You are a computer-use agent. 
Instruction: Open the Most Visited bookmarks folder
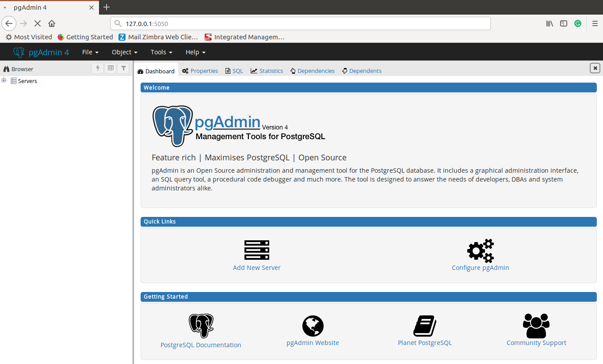(29, 37)
